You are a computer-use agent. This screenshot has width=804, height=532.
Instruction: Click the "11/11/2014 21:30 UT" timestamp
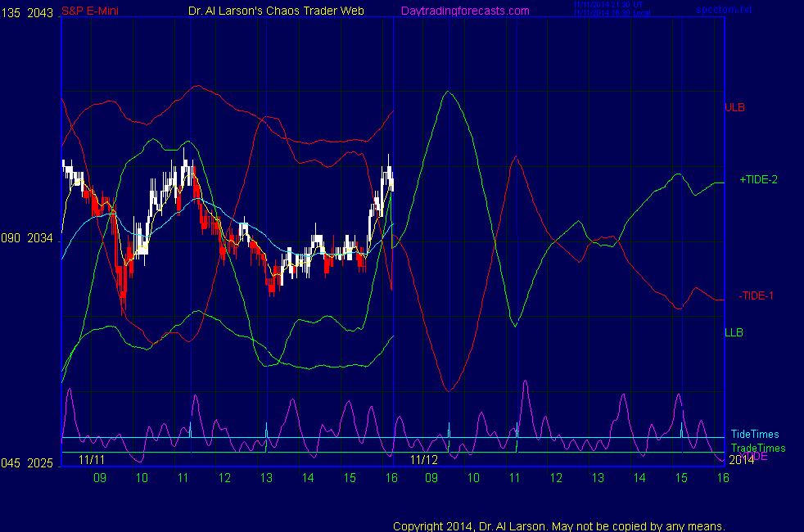pos(608,5)
